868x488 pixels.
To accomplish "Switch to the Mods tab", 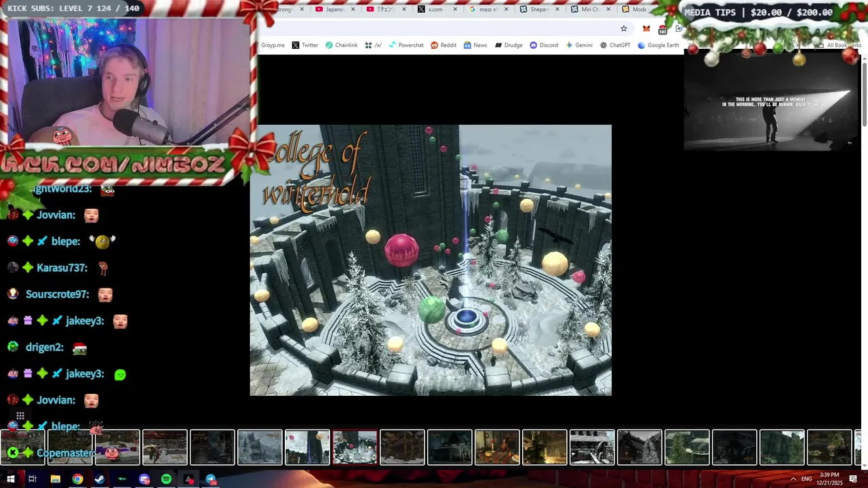I will click(x=637, y=9).
